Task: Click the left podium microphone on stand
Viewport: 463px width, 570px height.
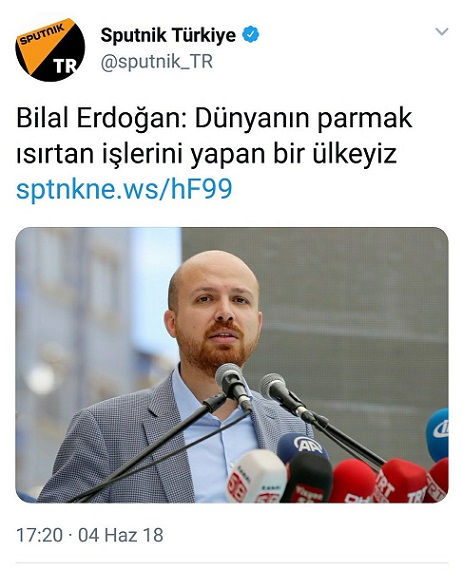Action: click(x=234, y=387)
